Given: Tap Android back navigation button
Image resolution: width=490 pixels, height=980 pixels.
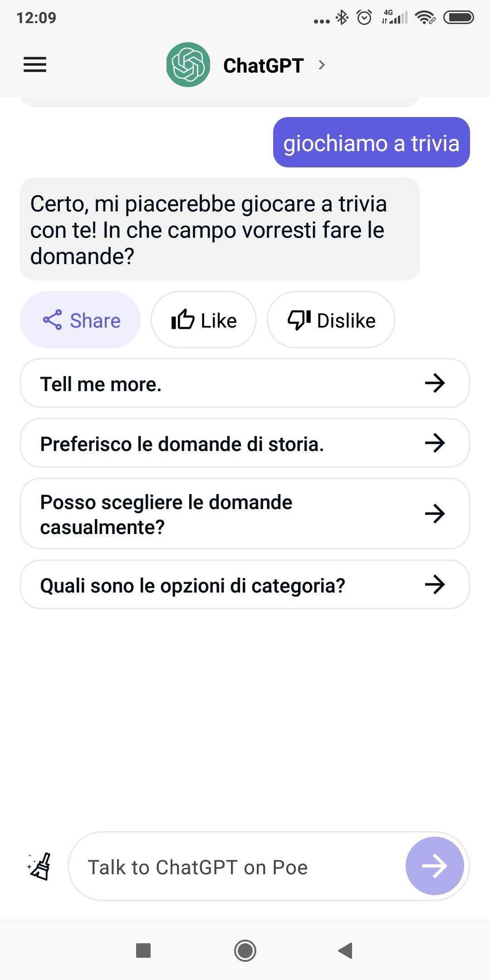Looking at the screenshot, I should [x=346, y=951].
